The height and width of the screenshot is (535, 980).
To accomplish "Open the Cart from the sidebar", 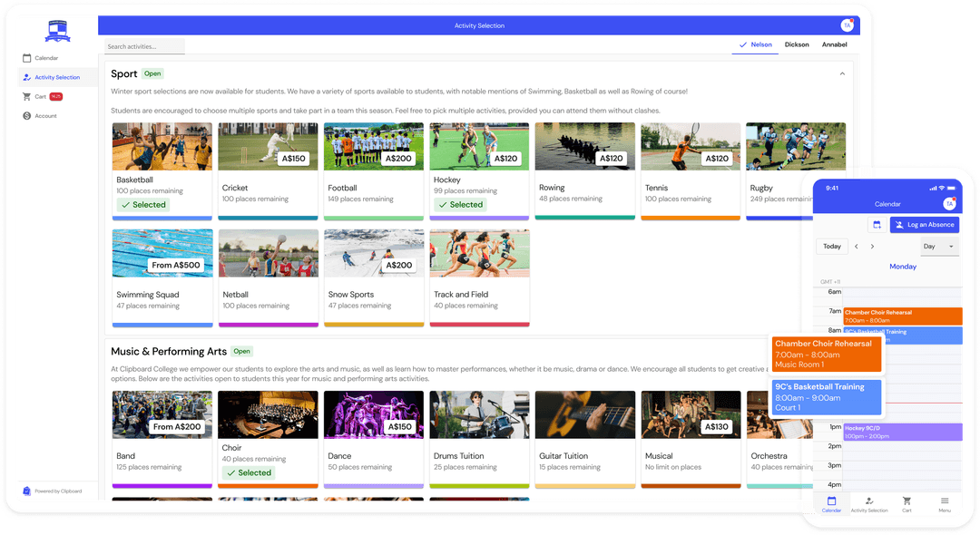I will [x=36, y=96].
